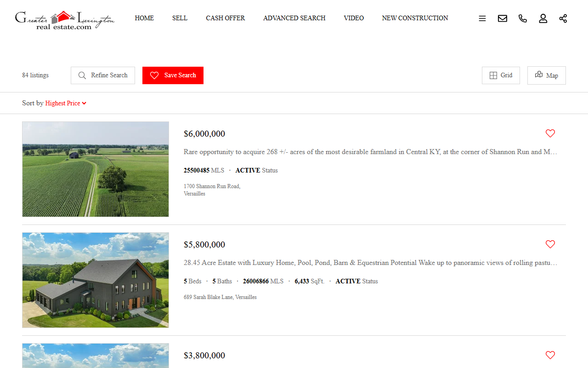Switch to Map view
This screenshot has width=588, height=368.
(x=547, y=75)
